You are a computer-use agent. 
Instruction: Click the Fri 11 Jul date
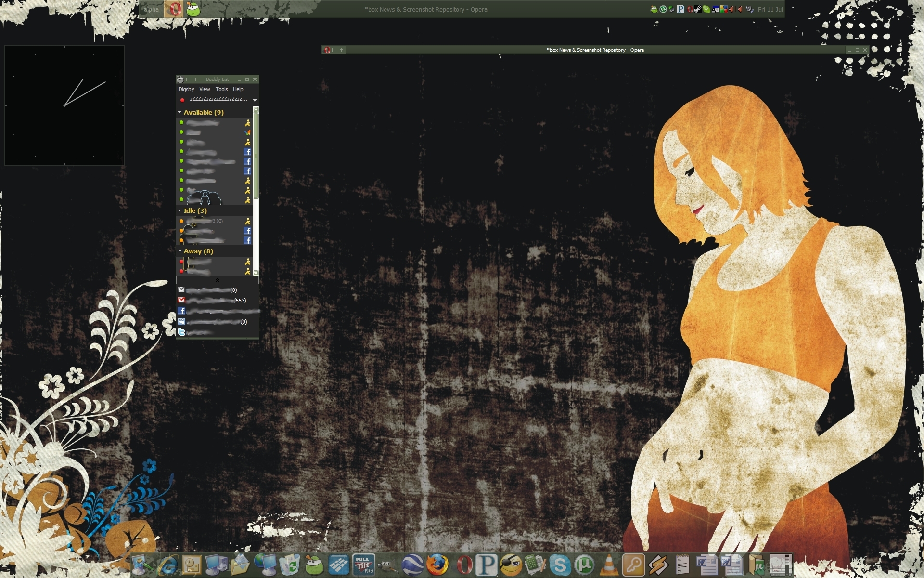(x=770, y=9)
